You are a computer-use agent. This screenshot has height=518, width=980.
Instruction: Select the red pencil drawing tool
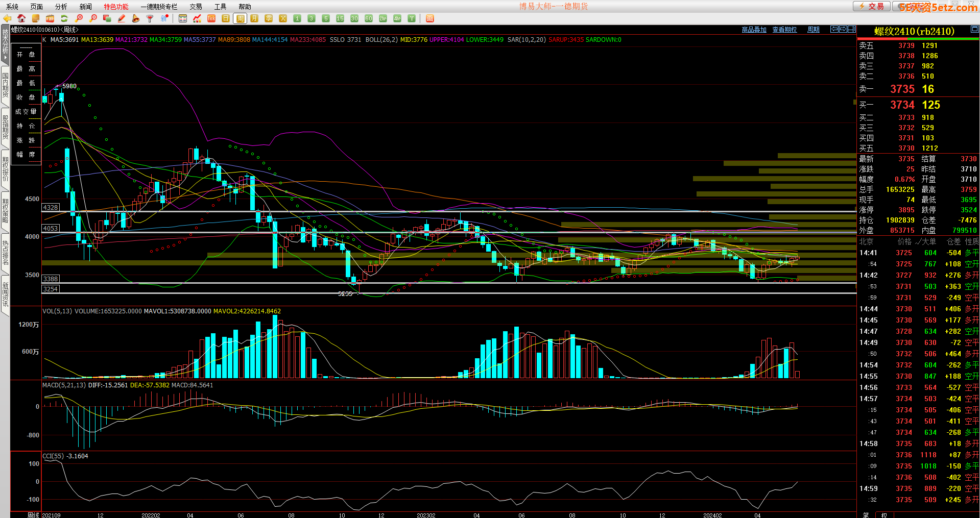[122, 18]
